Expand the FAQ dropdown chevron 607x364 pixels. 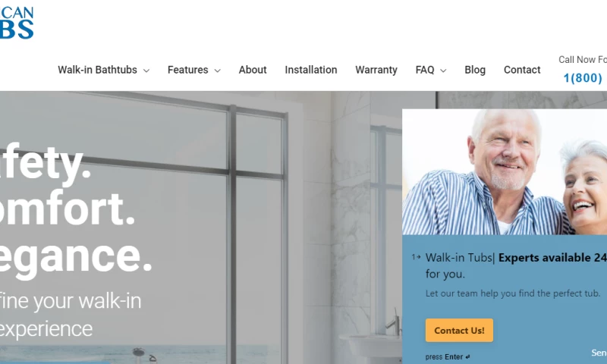[x=444, y=71]
